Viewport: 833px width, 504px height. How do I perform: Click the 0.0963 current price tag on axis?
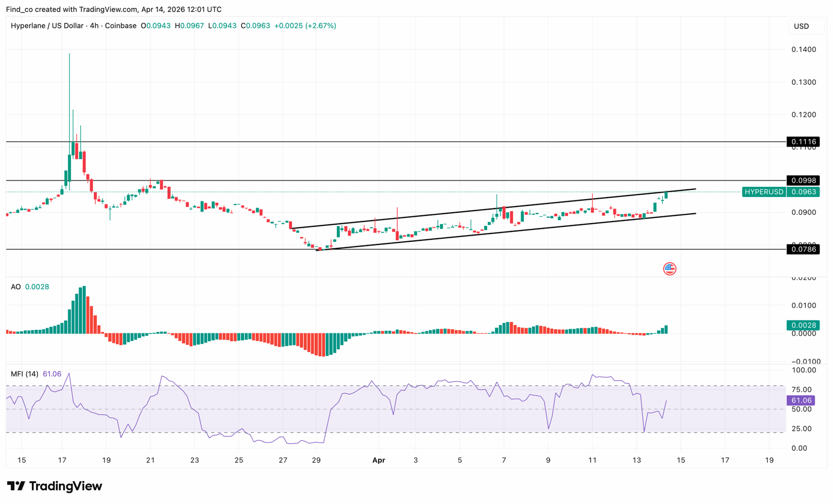803,192
